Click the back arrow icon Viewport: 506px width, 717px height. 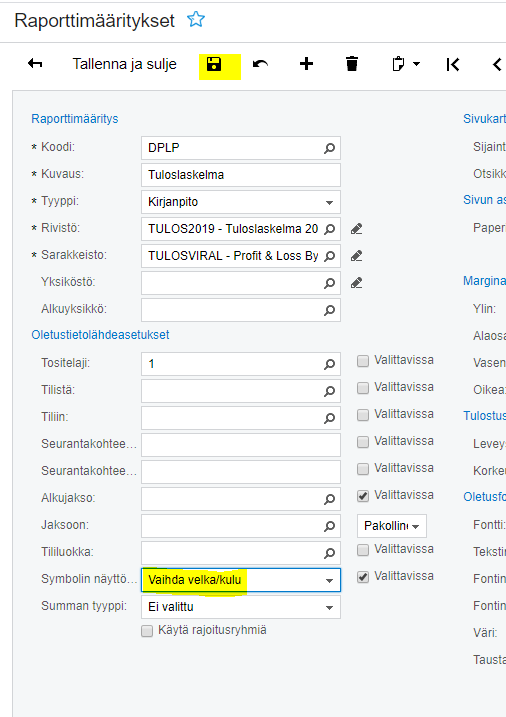pos(35,64)
